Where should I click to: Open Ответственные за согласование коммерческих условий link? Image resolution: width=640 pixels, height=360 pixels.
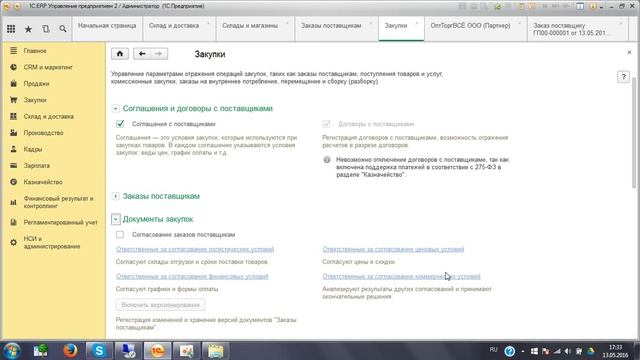tap(401, 276)
